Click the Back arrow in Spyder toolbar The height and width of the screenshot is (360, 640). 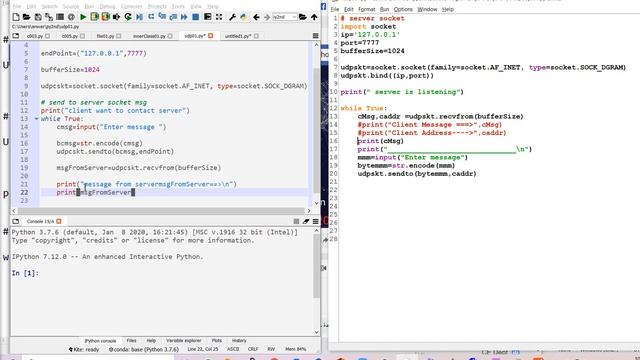tap(256, 17)
